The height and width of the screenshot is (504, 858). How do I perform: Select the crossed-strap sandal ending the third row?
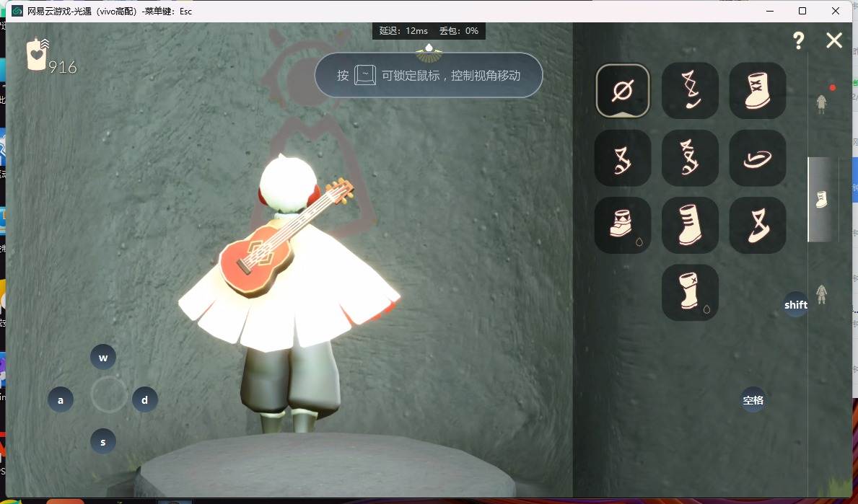(758, 225)
